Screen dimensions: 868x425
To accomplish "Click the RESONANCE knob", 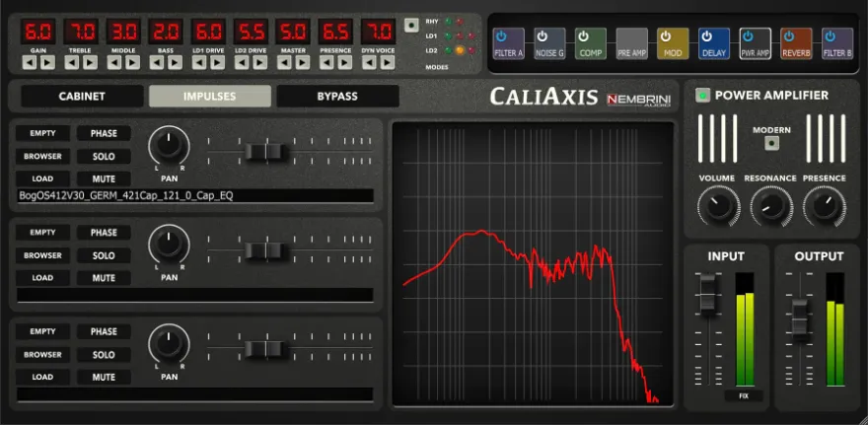I will pyautogui.click(x=770, y=205).
